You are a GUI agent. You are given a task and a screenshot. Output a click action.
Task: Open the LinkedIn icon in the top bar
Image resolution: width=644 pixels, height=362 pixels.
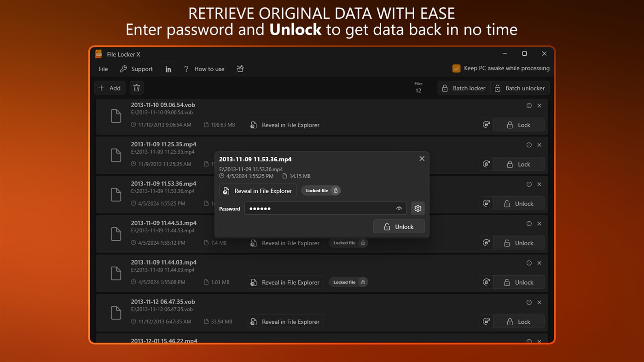168,68
